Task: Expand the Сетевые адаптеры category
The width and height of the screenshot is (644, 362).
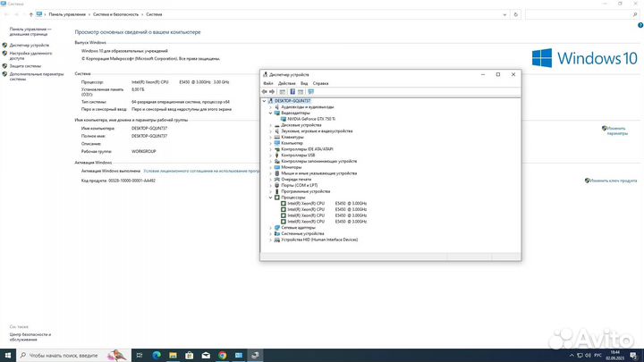Action: (x=271, y=228)
